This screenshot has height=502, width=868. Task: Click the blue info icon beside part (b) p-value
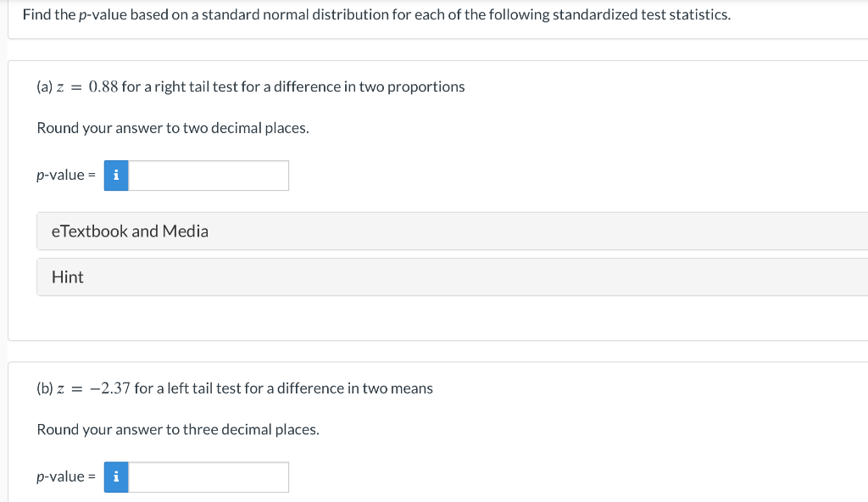(x=115, y=477)
